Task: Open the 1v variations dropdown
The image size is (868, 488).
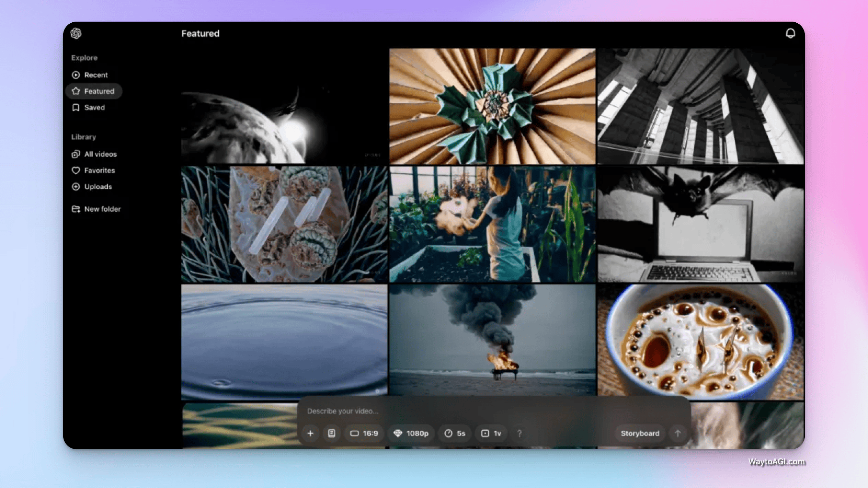Action: tap(491, 433)
